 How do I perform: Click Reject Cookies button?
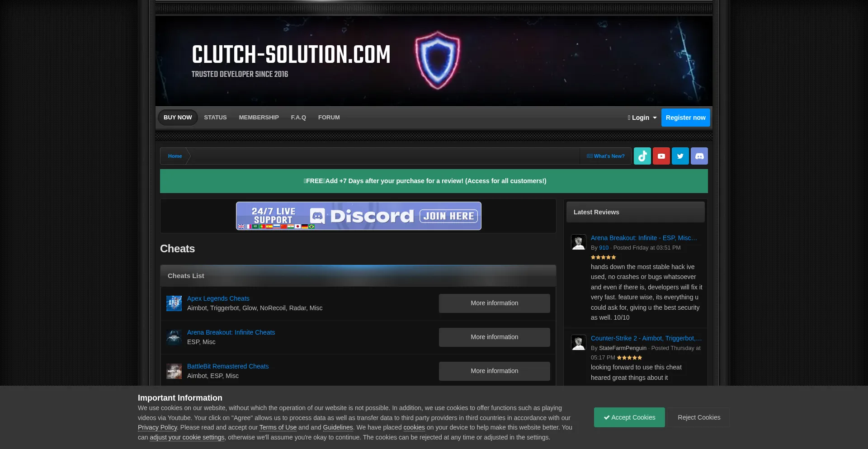(699, 417)
